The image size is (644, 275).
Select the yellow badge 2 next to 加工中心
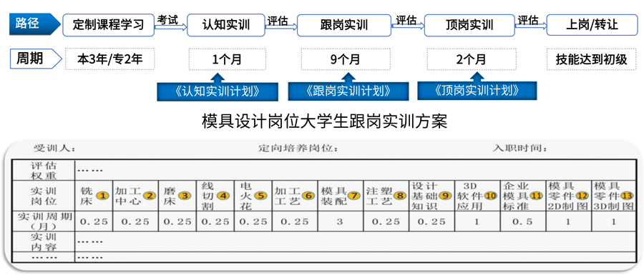click(x=150, y=196)
